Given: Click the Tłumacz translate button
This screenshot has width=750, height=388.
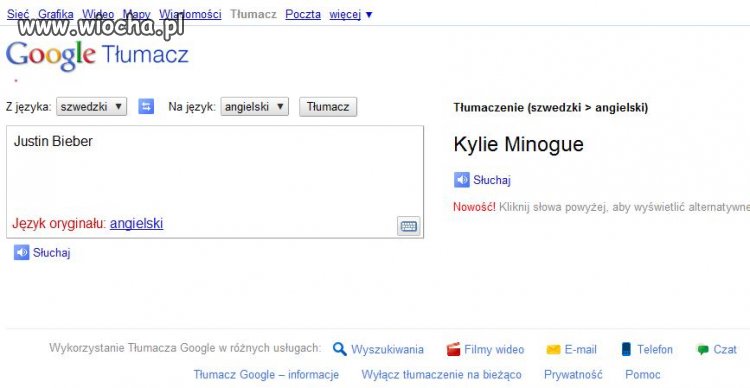Looking at the screenshot, I should [328, 107].
